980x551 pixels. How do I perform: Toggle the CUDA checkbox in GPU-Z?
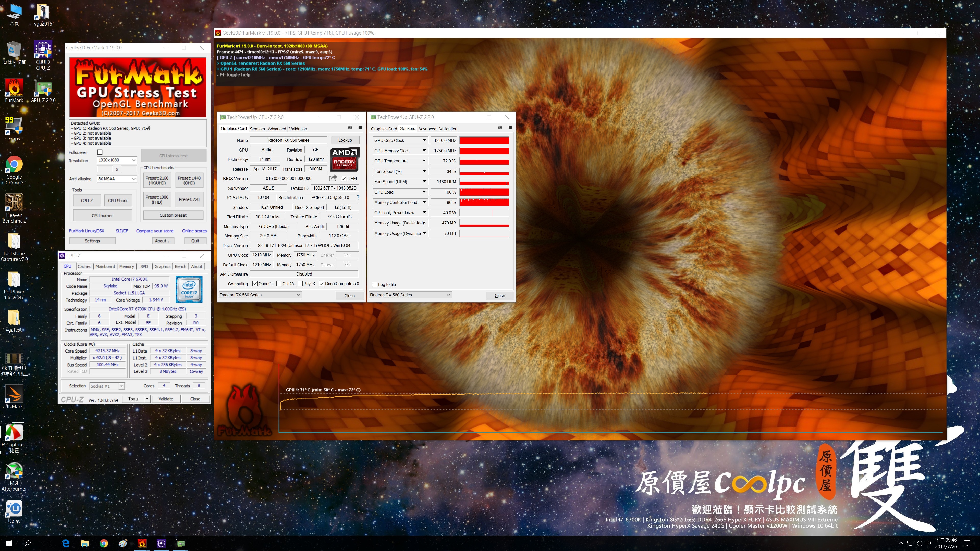point(279,284)
